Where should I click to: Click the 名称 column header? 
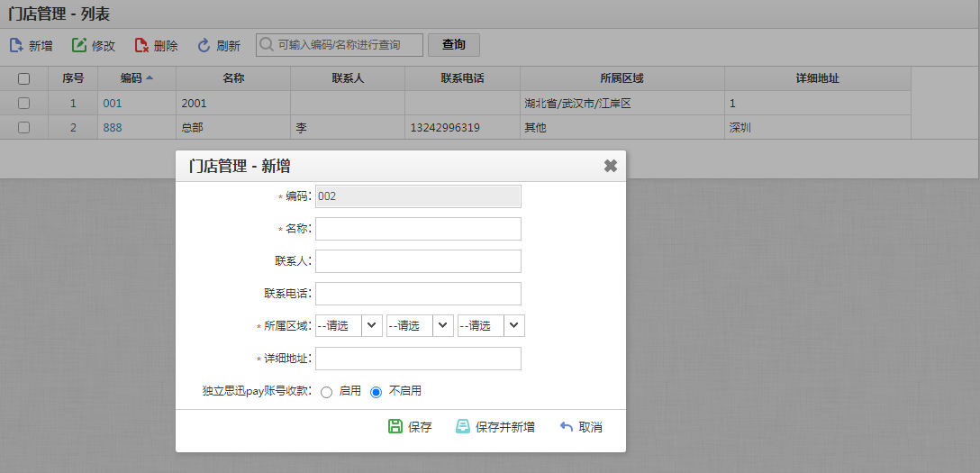pos(233,78)
